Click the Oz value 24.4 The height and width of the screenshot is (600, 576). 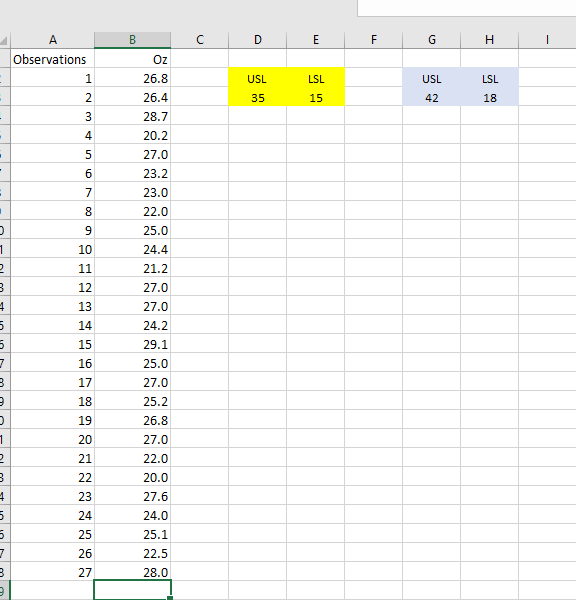point(132,249)
